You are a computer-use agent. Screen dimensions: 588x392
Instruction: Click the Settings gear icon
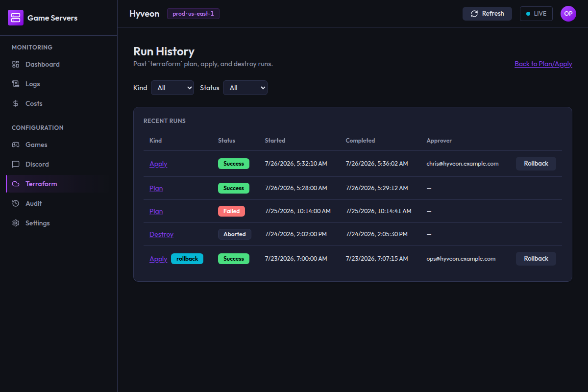point(16,223)
